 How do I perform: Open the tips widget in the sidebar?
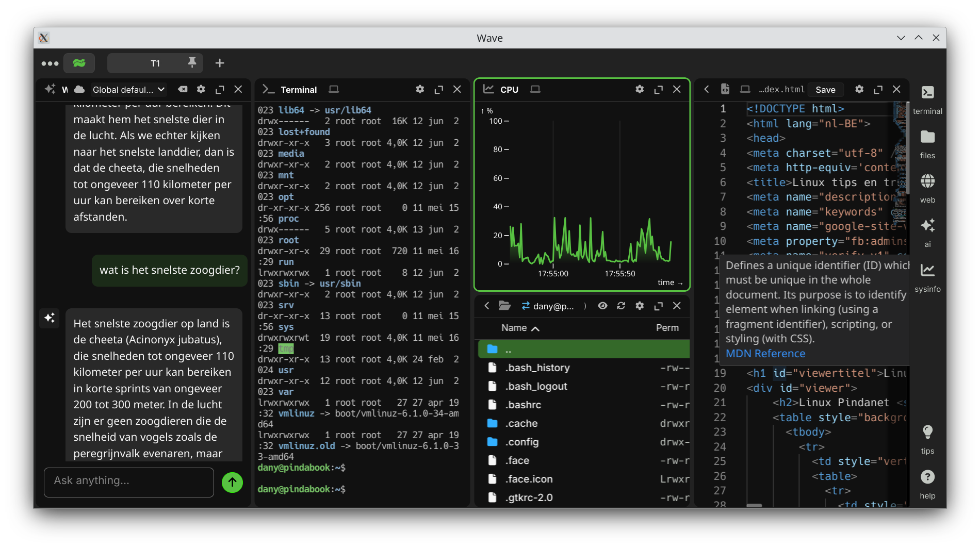[x=927, y=439]
